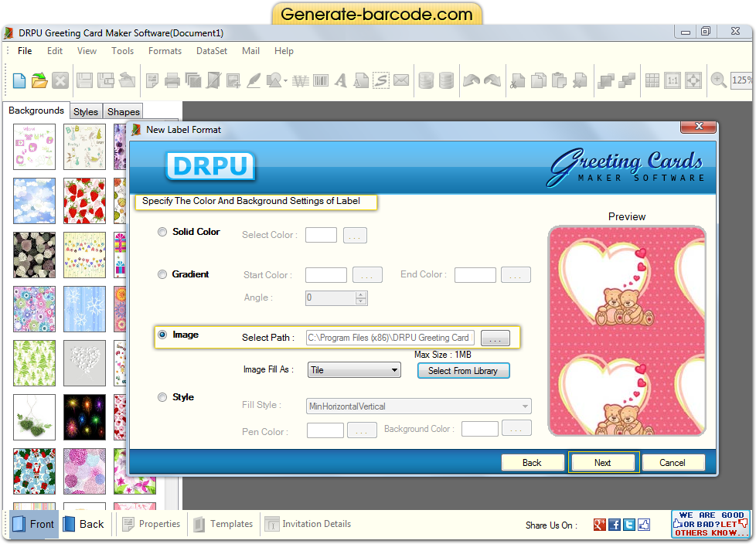Select the Front card side button
The width and height of the screenshot is (756, 544).
click(32, 524)
